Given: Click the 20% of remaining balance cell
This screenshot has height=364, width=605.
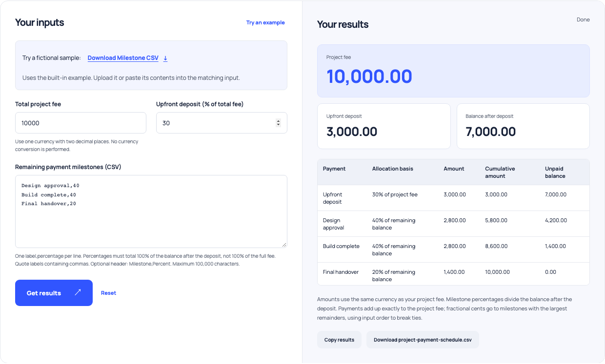Looking at the screenshot, I should (x=394, y=275).
